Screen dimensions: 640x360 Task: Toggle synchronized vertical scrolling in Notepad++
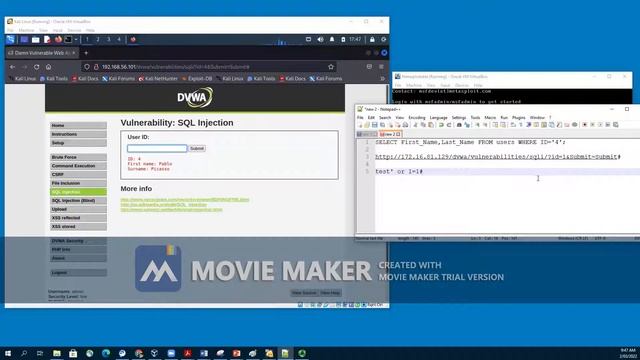(x=496, y=124)
